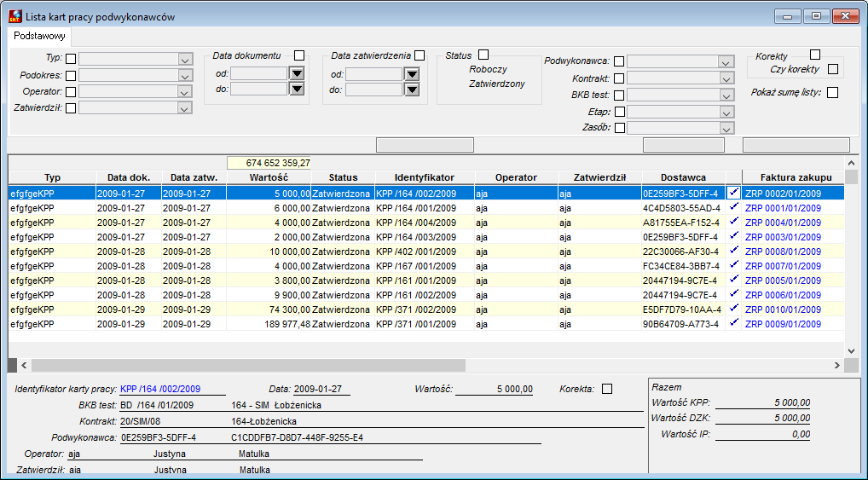This screenshot has height=480, width=868.
Task: Sort by Identyfikator column header
Action: point(425,177)
